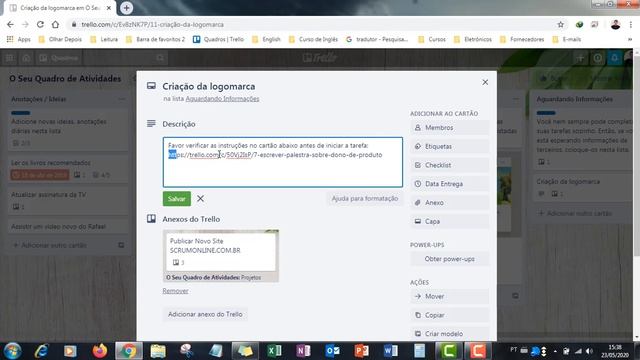
Task: Open the Fornecedores bookmark folder
Action: [522, 39]
